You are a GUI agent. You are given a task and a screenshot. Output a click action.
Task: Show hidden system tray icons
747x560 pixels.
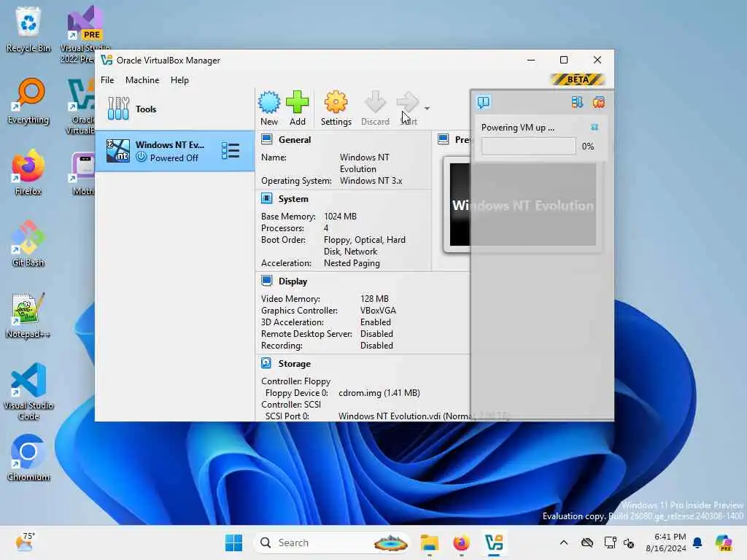(x=564, y=542)
